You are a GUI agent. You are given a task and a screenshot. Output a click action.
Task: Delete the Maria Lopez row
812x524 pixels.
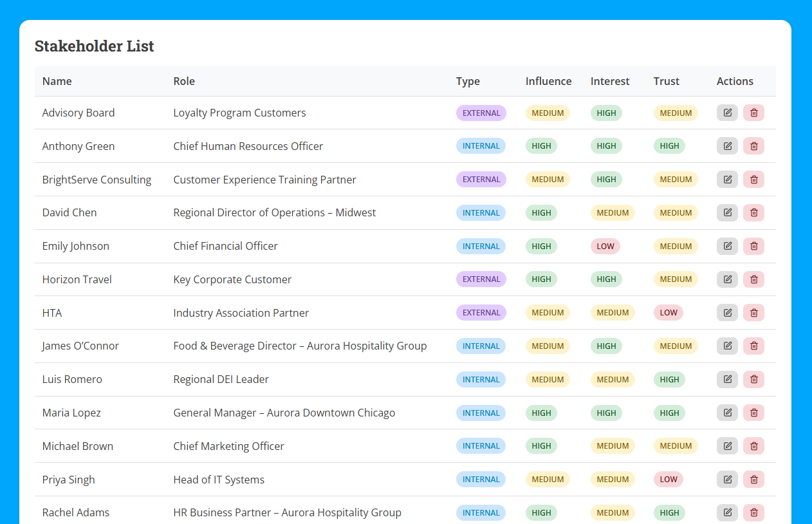753,413
